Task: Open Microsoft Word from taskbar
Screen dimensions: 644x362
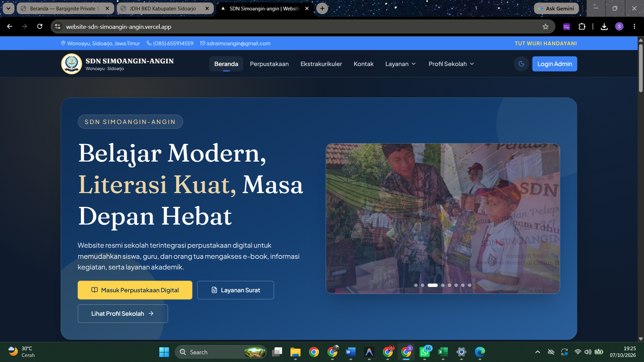Action: tap(351, 352)
